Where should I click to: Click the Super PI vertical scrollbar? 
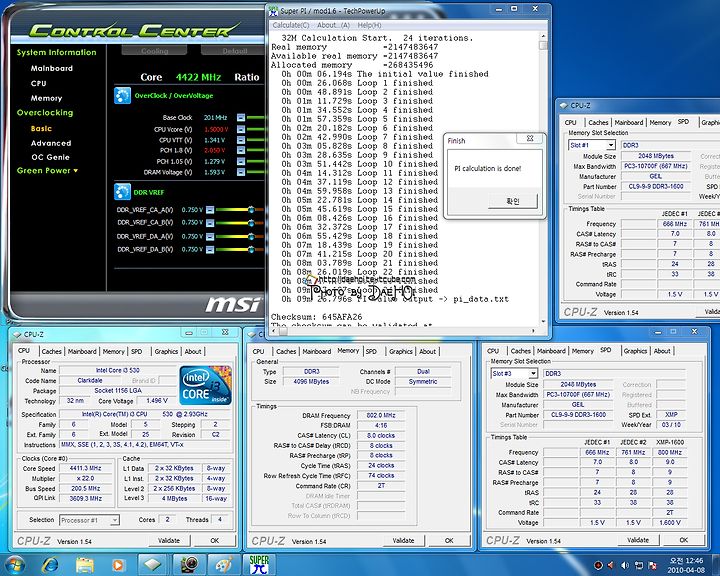543,178
